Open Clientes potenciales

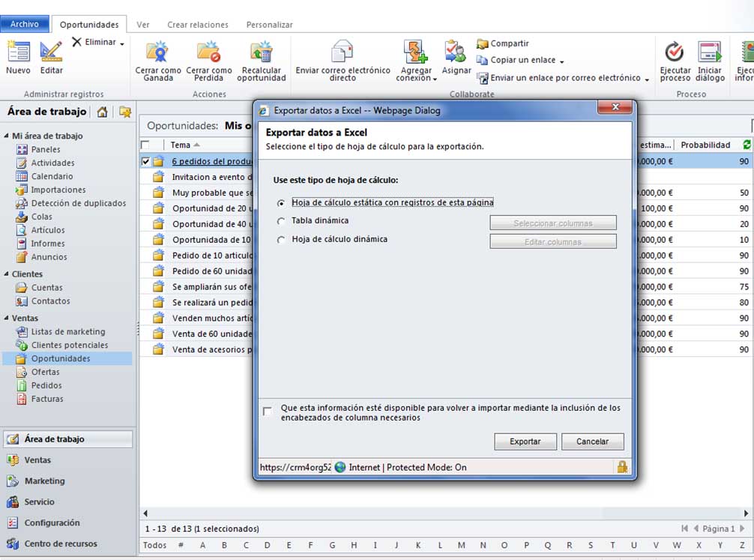coord(69,346)
